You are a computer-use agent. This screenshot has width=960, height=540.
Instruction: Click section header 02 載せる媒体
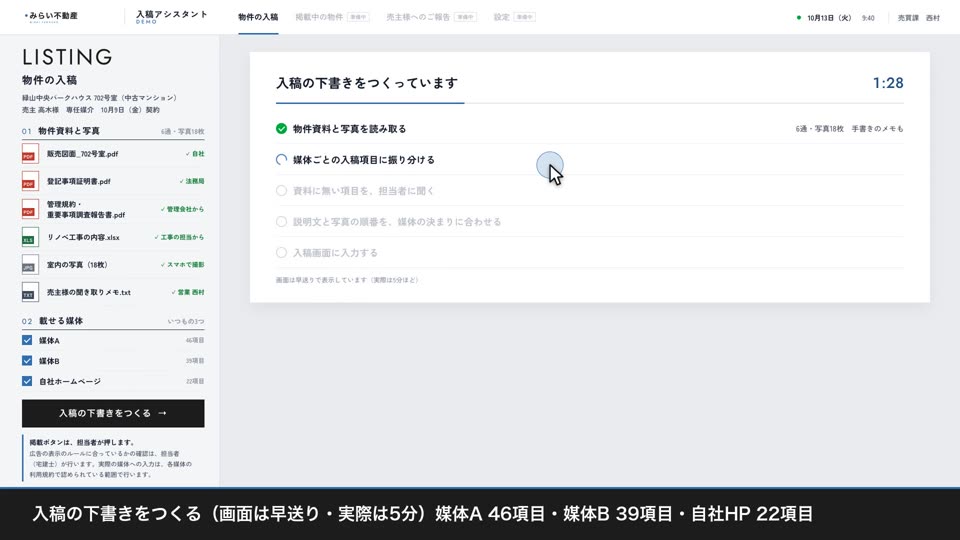pos(52,321)
